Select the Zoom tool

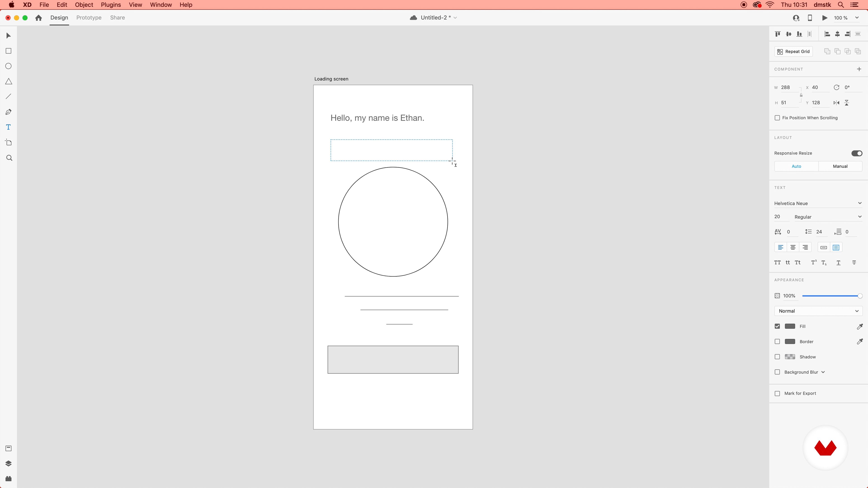click(8, 158)
